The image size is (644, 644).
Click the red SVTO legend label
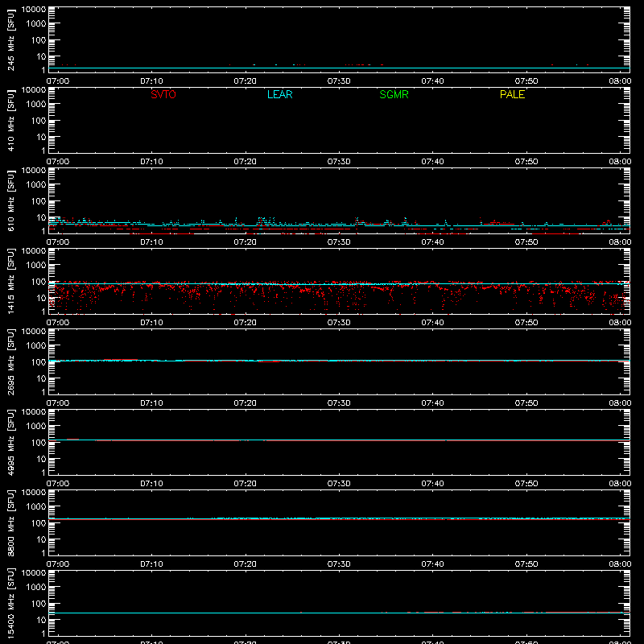163,94
